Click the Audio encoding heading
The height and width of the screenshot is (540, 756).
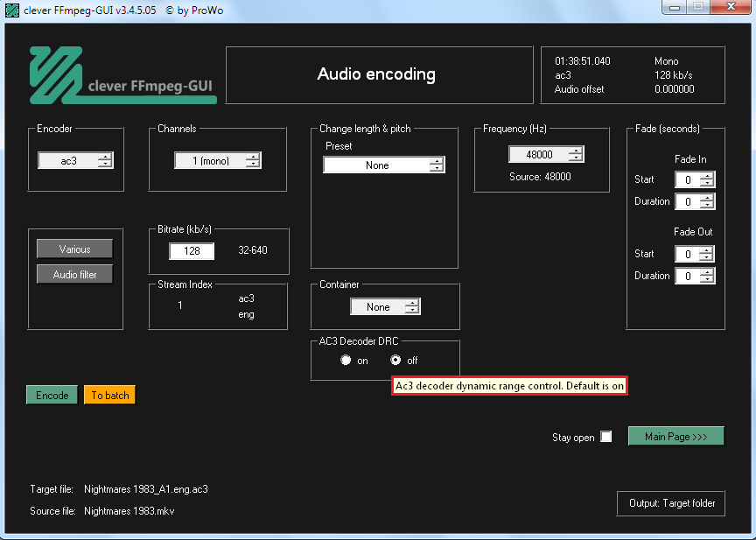pos(376,74)
